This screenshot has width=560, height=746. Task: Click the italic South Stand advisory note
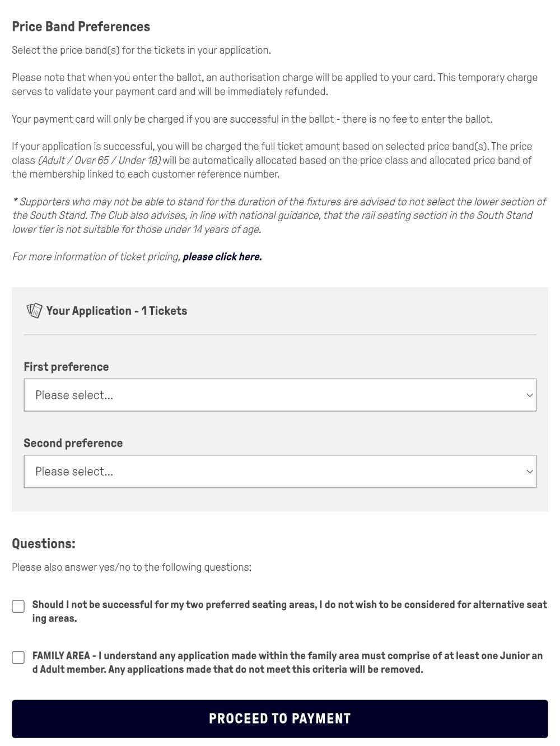[279, 215]
